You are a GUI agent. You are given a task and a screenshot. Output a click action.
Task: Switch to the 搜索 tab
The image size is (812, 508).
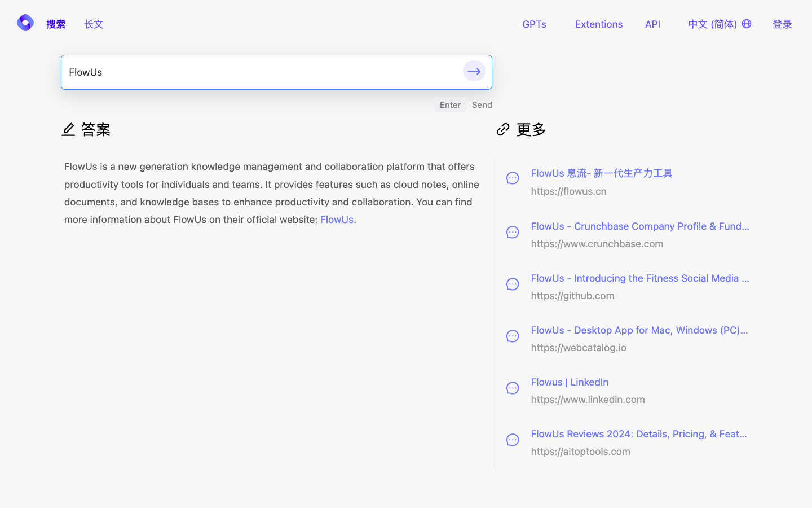tap(55, 24)
